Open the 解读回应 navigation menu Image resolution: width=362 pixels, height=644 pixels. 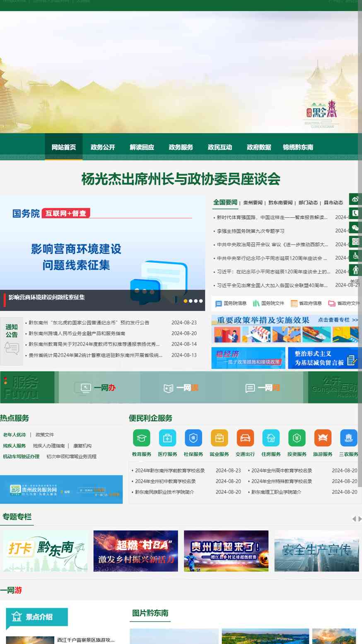click(142, 147)
